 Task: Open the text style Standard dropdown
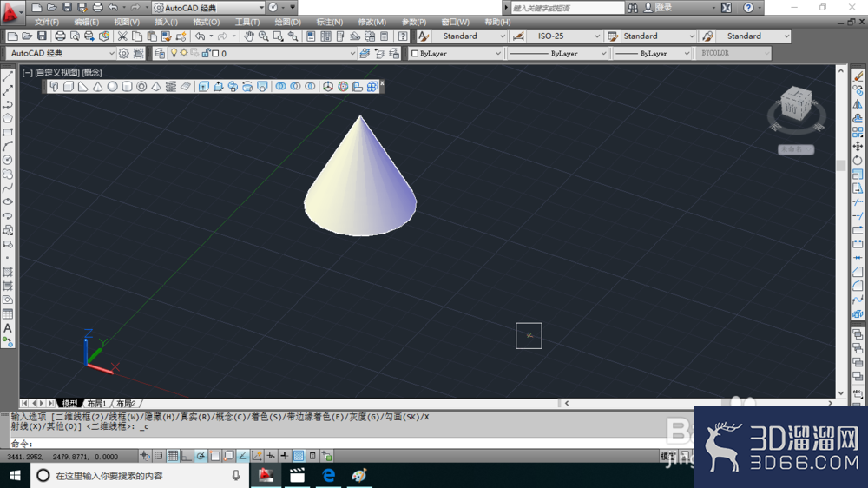502,36
